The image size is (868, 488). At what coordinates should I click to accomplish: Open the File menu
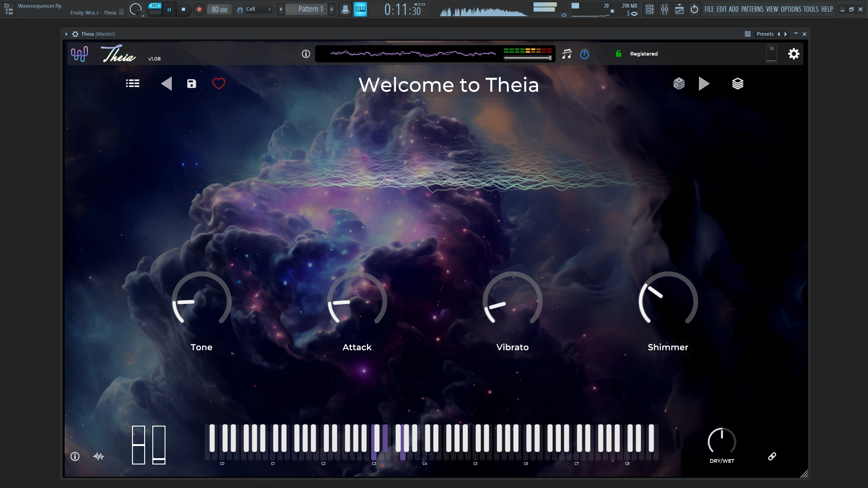(709, 9)
